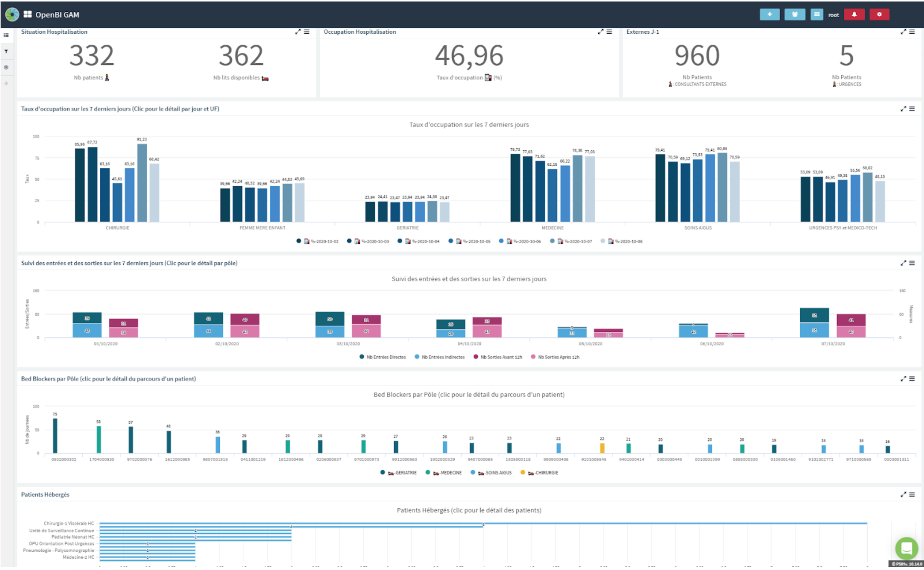Open the OpenBI GAM dashboard menu
Screen dimensions: 924x570
52,15
